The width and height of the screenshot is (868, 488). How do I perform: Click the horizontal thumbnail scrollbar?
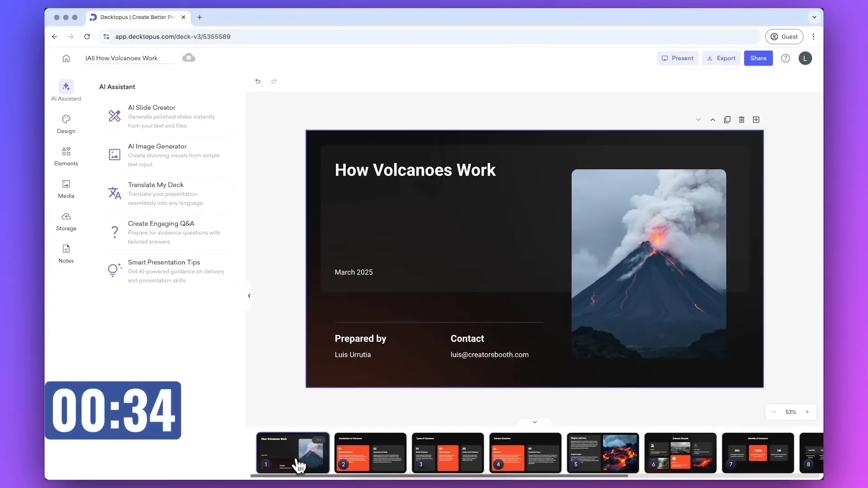click(x=439, y=476)
